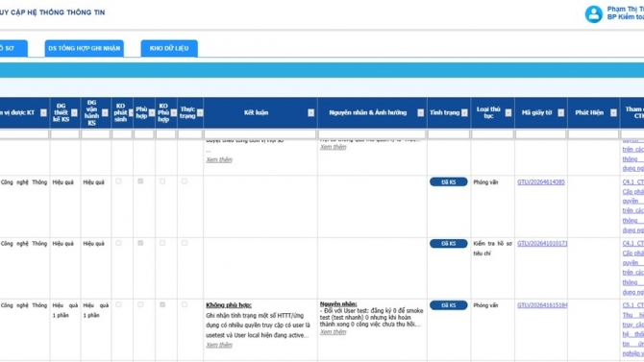Image resolution: width=644 pixels, height=362 pixels.
Task: Focus the Loại thủ tục filter input
Action: (x=492, y=134)
